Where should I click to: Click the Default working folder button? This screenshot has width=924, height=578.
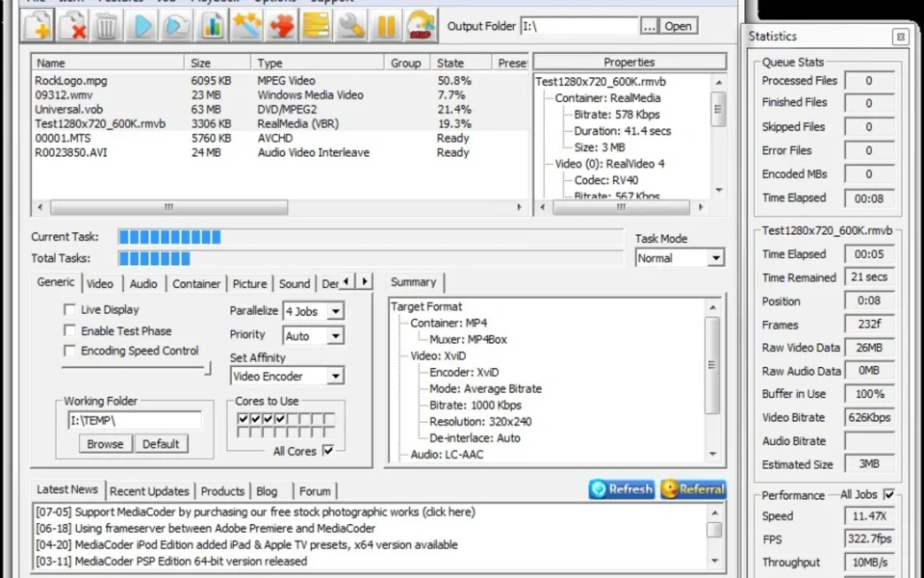161,444
